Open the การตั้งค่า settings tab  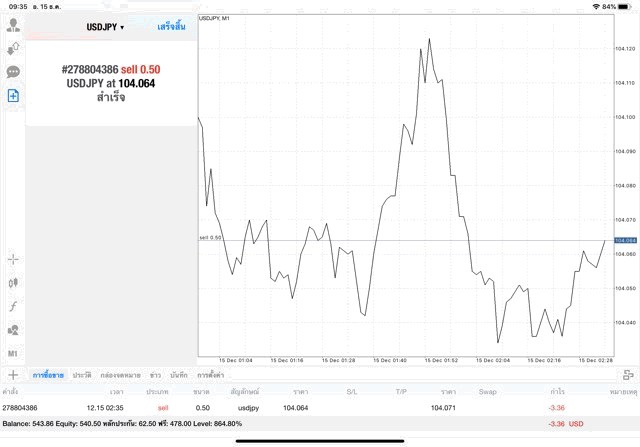pos(211,375)
